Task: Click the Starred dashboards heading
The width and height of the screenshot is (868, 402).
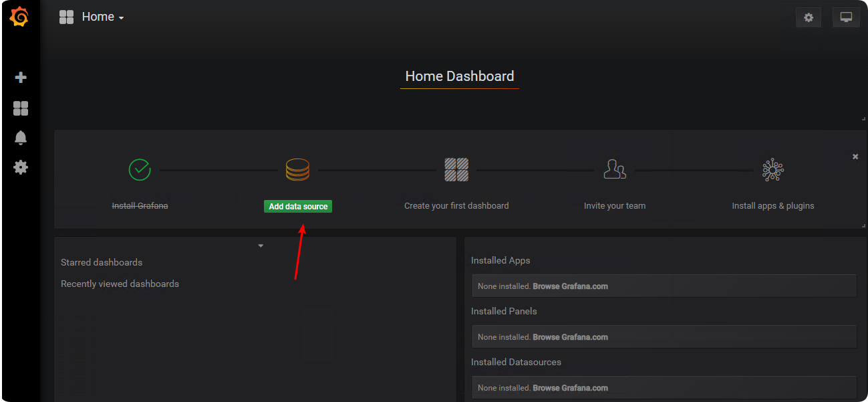Action: coord(102,262)
